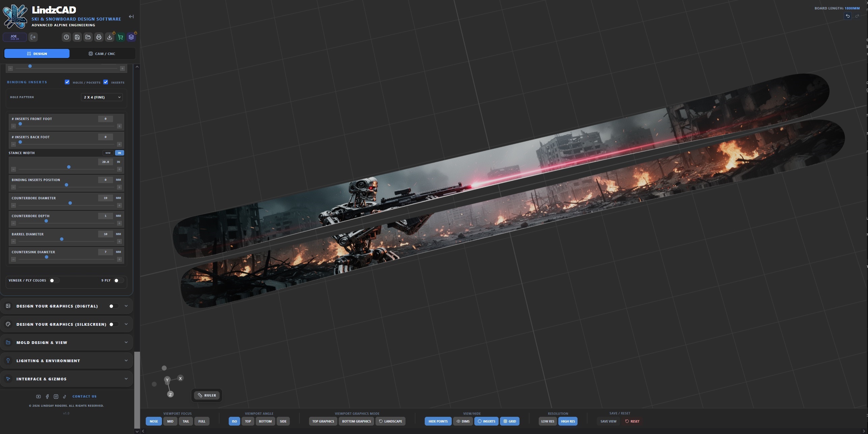868x434 pixels.
Task: Collapse the sidebar with the arrow icon
Action: coord(131,17)
